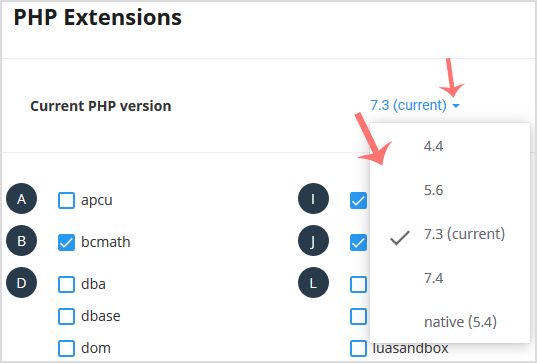Open the 7.3 (current) PHP version selector
The width and height of the screenshot is (537, 363).
pos(414,105)
